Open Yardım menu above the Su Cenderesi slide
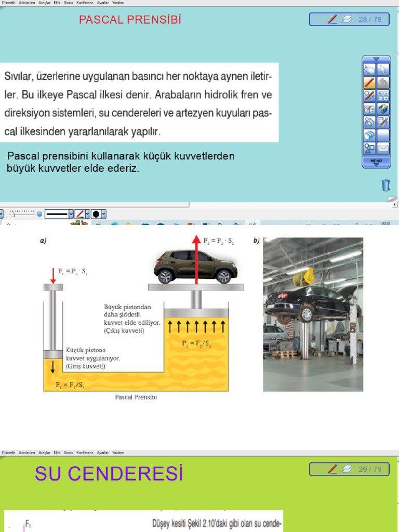This screenshot has height=532, width=399. pyautogui.click(x=118, y=453)
